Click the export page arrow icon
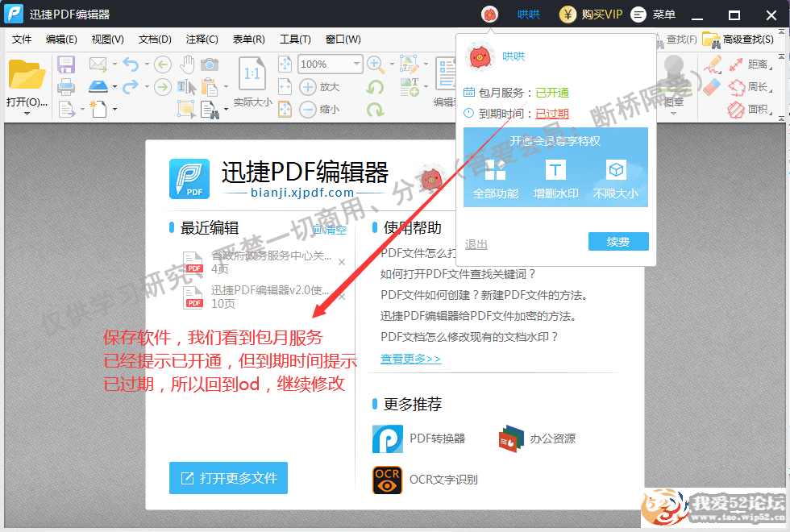The image size is (790, 532). [66, 109]
